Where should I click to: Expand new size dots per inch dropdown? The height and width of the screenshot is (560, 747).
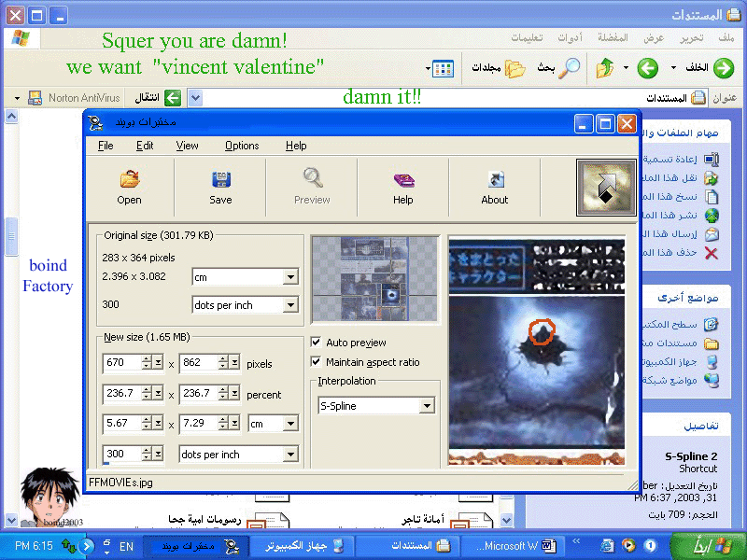(x=290, y=455)
